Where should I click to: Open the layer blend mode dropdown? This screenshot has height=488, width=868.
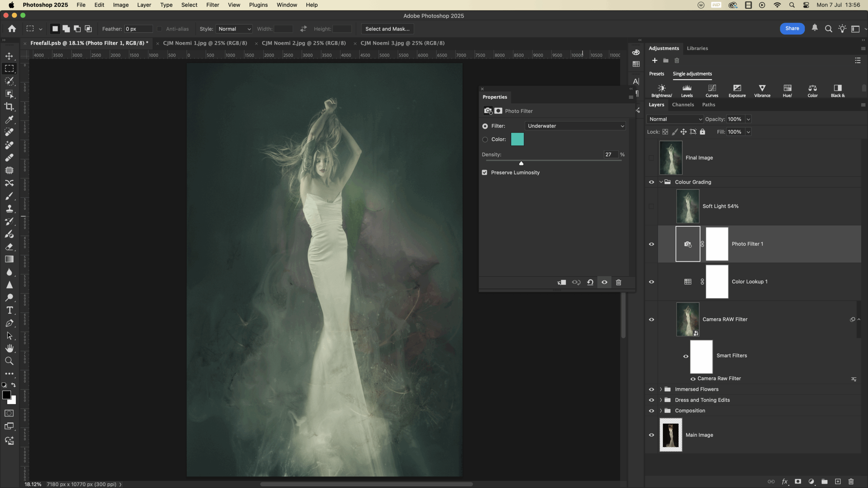click(x=675, y=119)
